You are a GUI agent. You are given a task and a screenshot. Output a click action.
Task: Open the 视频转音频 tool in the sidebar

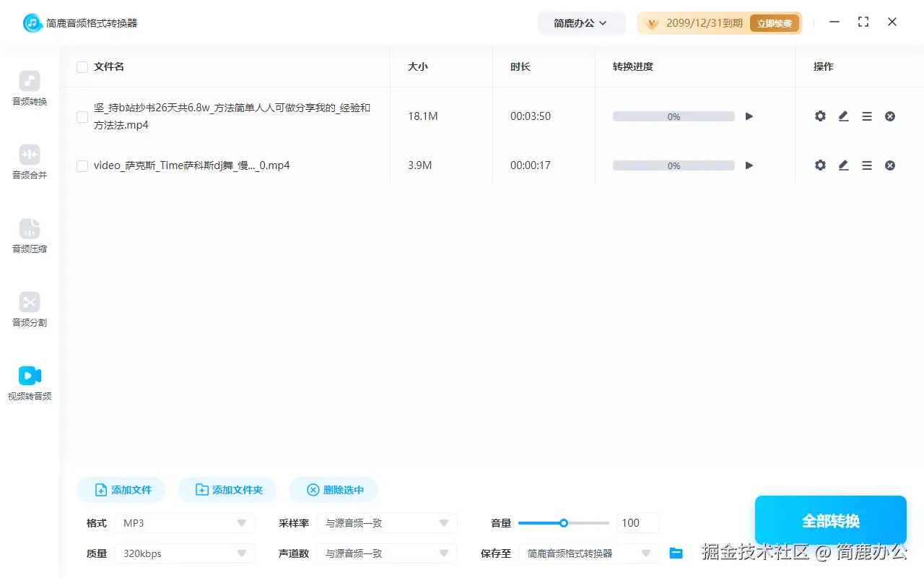click(29, 381)
